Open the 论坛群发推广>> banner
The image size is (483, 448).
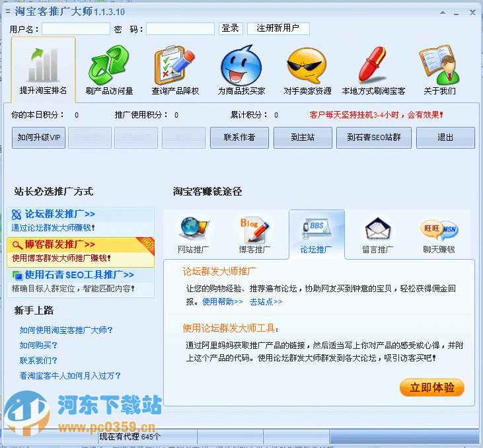tap(81, 221)
